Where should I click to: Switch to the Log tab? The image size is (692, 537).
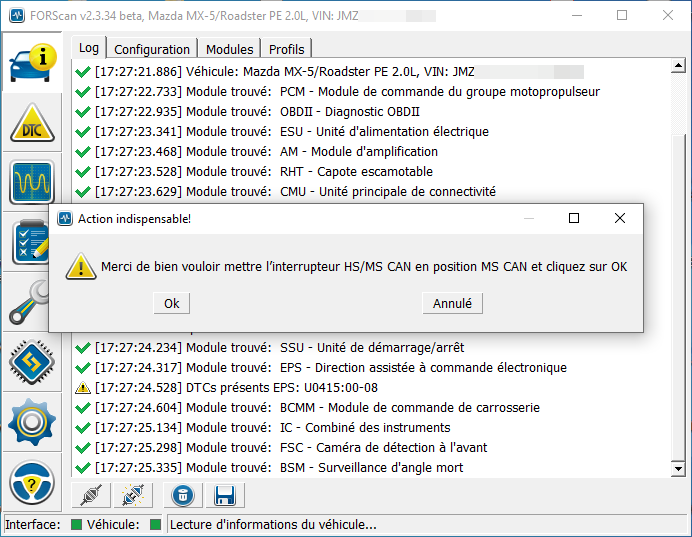(x=88, y=48)
